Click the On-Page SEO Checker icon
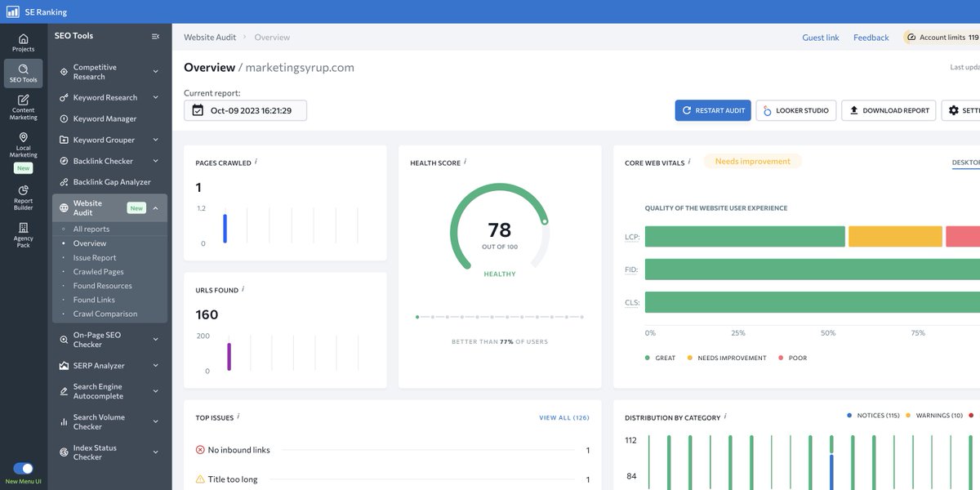 click(x=64, y=340)
